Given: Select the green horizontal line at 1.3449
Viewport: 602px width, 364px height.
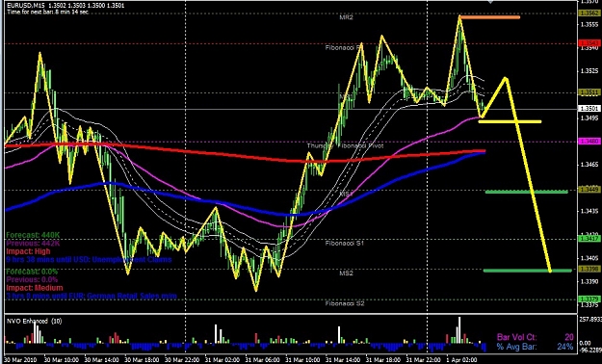Looking at the screenshot, I should (527, 192).
